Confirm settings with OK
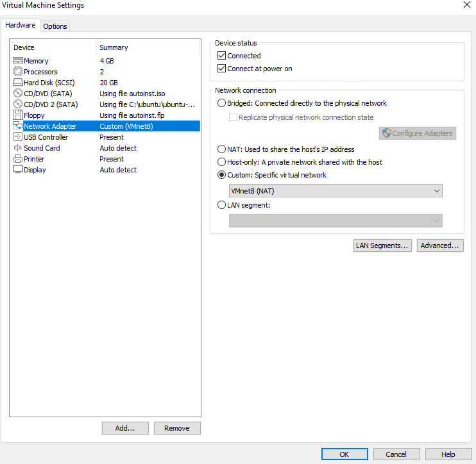 (344, 454)
